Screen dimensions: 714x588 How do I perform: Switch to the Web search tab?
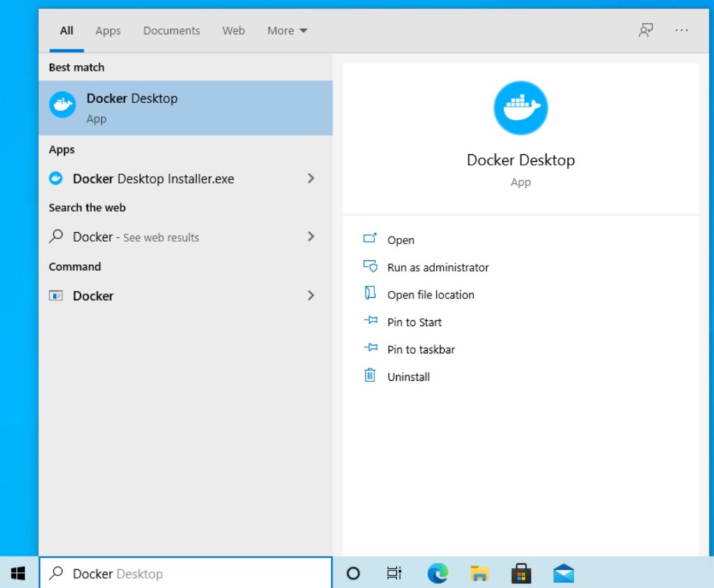(x=234, y=31)
